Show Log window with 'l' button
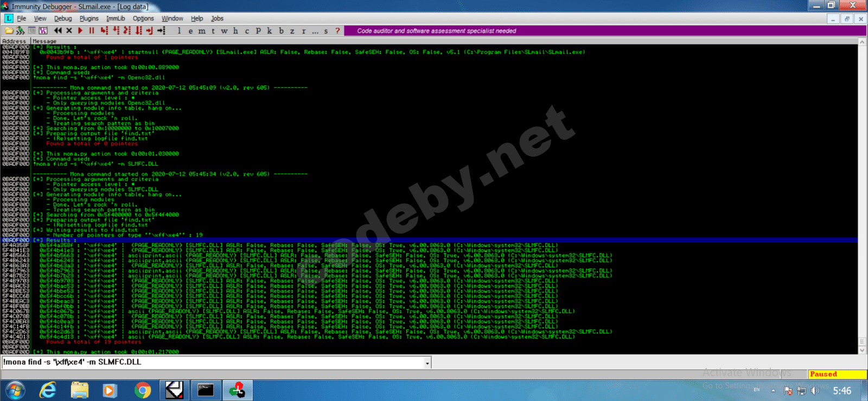The image size is (868, 401). 179,31
